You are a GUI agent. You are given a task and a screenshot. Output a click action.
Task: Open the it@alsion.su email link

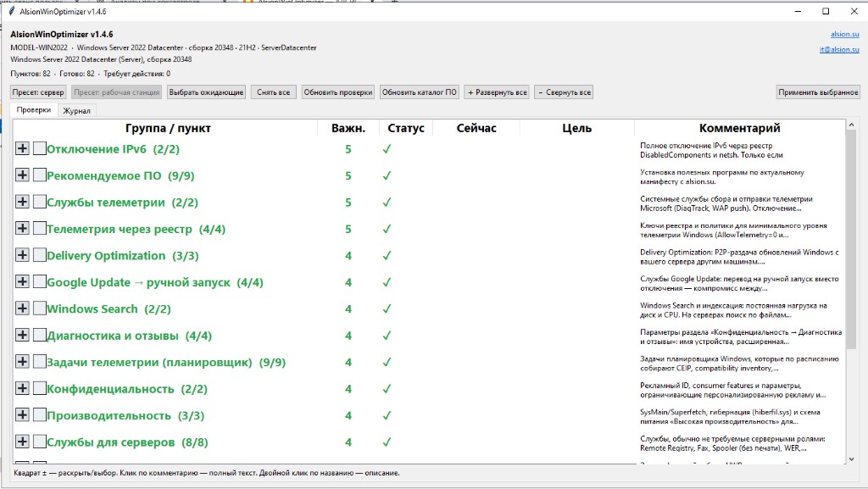tap(839, 49)
